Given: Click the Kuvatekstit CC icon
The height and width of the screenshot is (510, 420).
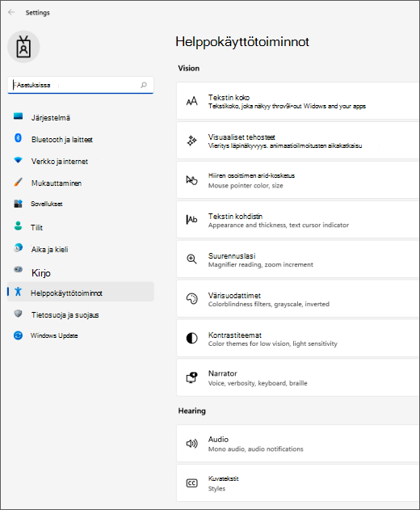Looking at the screenshot, I should (x=191, y=483).
